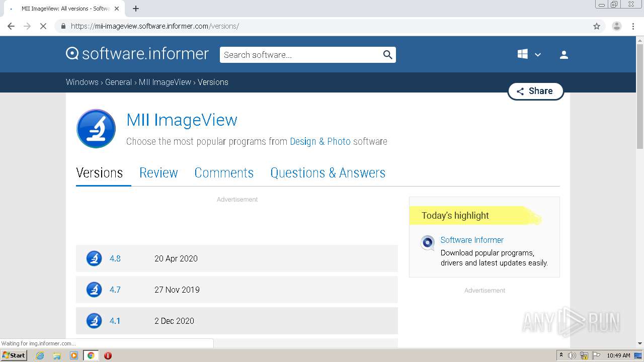Open version 4.8 microscope icon

point(94,258)
